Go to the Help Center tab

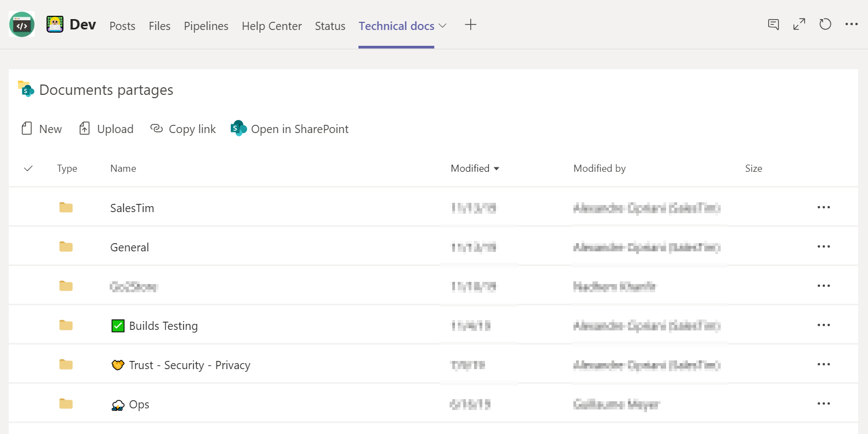tap(271, 26)
